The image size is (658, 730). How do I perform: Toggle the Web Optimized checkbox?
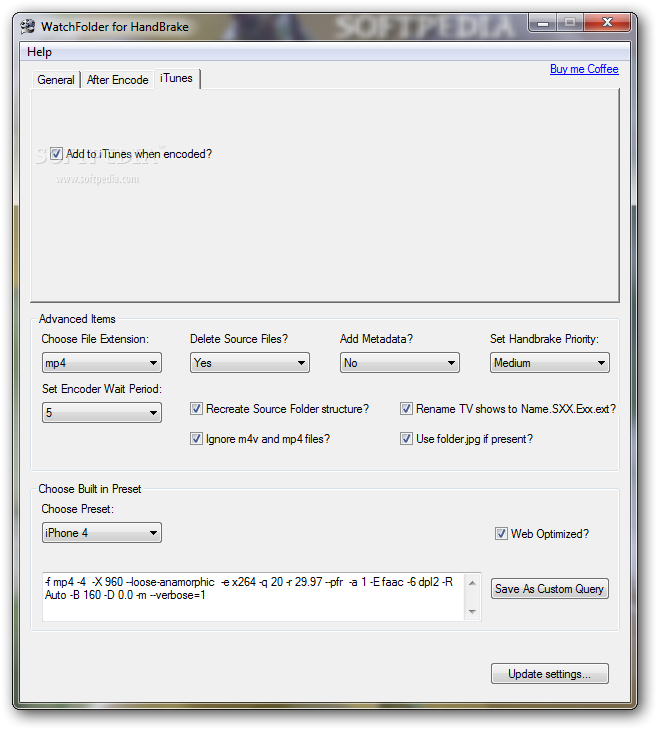(501, 534)
